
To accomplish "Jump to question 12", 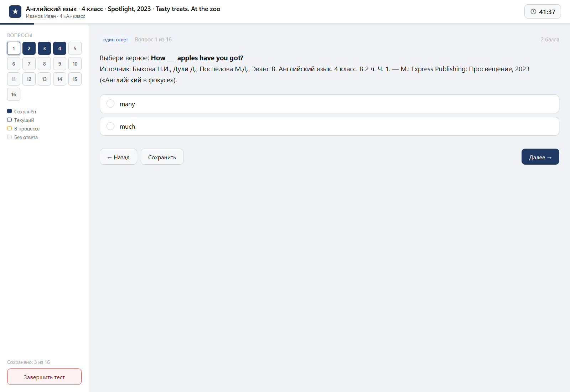I will (29, 79).
